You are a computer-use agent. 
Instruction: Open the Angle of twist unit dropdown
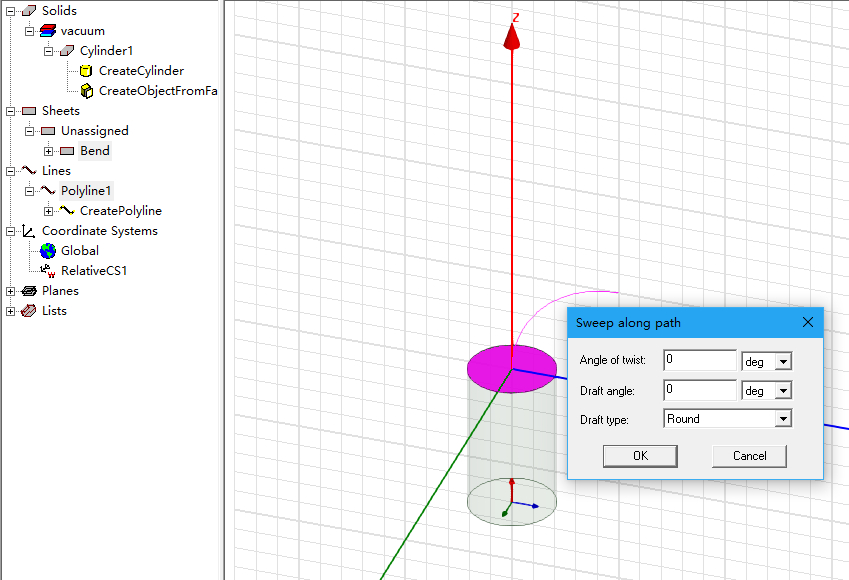click(x=783, y=361)
